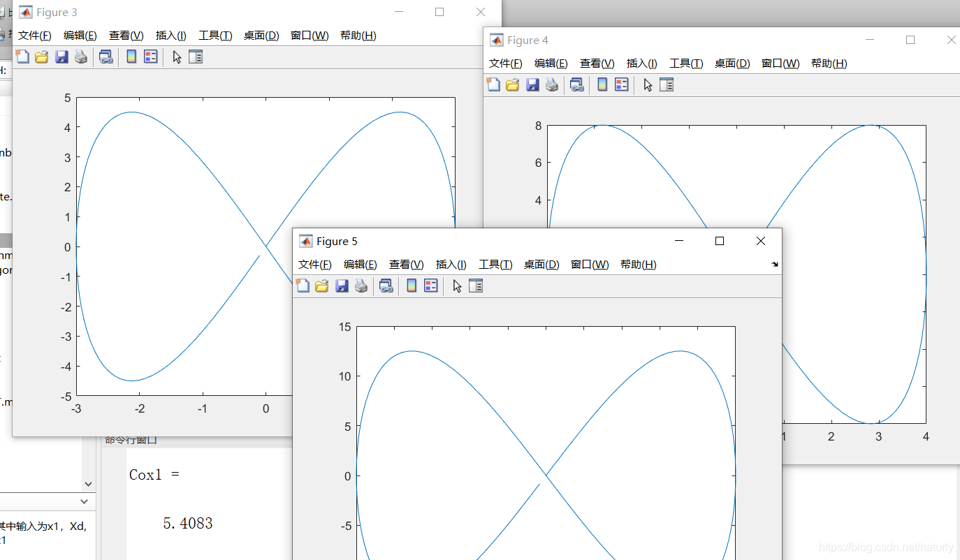The width and height of the screenshot is (960, 560).
Task: Open 工具(T) menu in Figure 3
Action: click(215, 36)
